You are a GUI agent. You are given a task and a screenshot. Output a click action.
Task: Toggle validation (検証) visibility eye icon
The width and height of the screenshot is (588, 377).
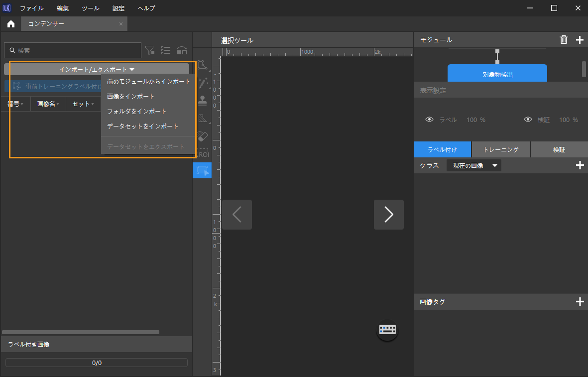[528, 120]
